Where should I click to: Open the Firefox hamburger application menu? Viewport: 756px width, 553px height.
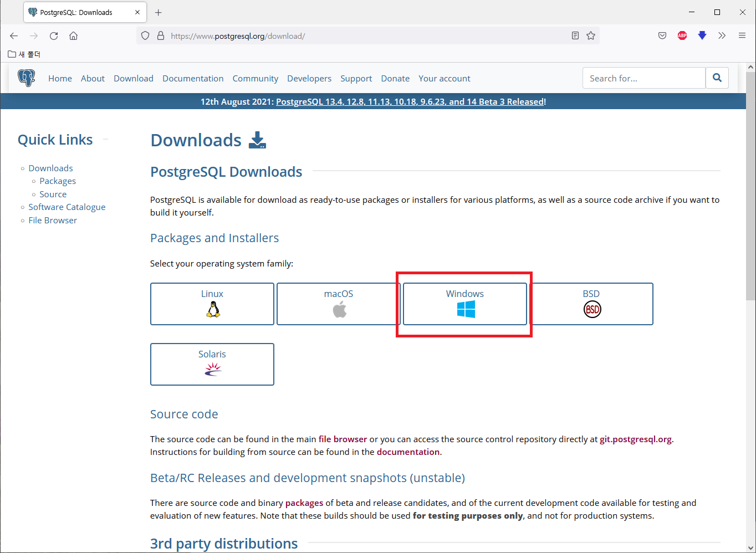[x=742, y=36]
